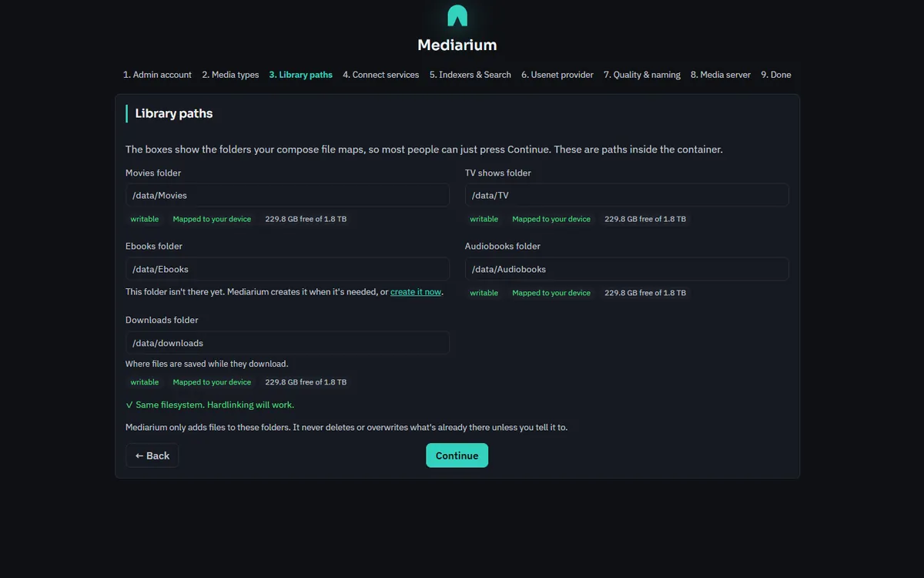Click "This folder isn't there yet" notice
Screen dimensions: 924x578
pos(285,292)
